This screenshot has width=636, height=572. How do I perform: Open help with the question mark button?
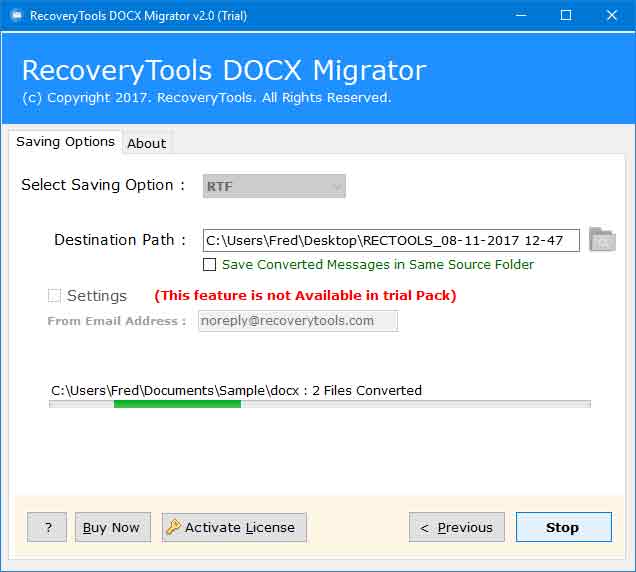point(47,527)
